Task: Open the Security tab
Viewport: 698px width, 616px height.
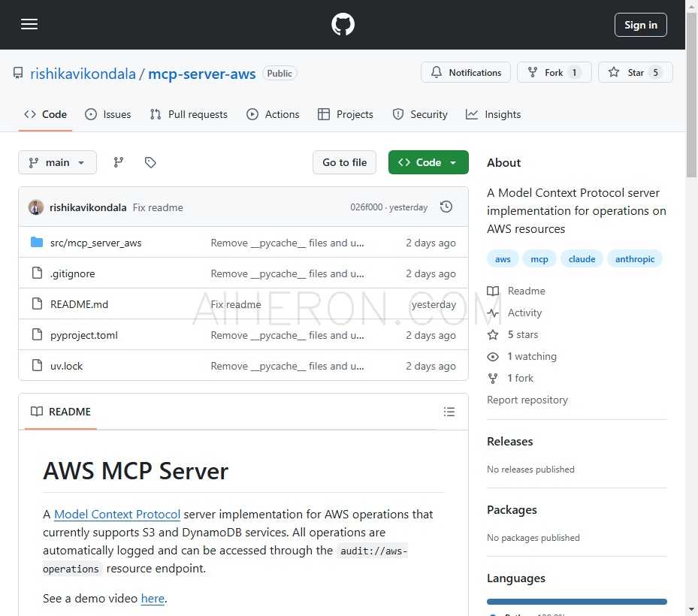Action: [420, 114]
